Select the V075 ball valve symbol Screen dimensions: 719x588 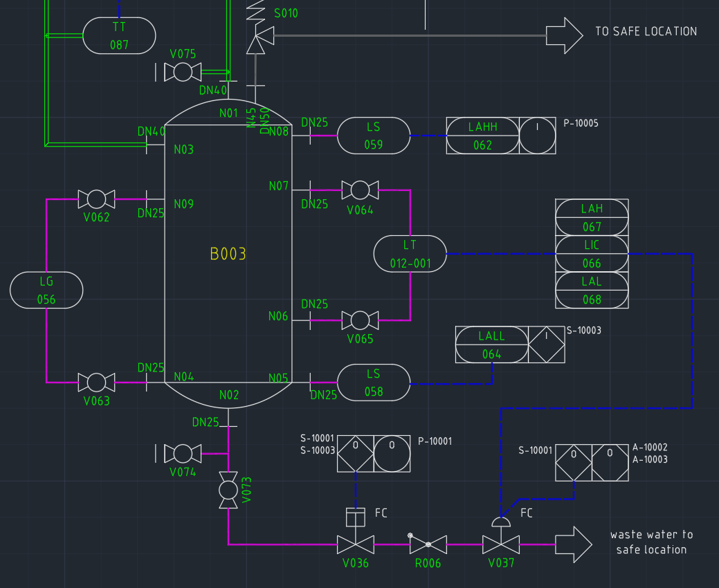point(183,72)
